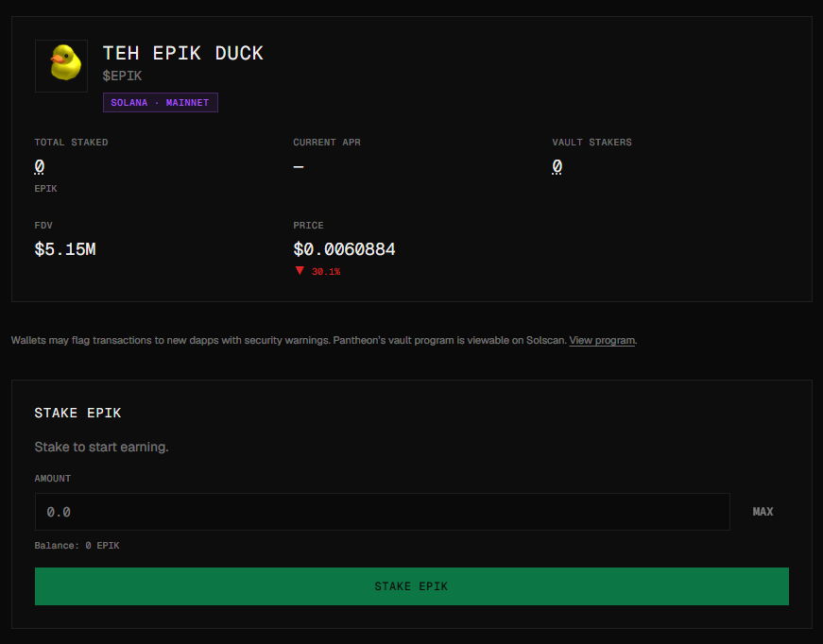Viewport: 823px width, 644px height.
Task: Click the PRICE label
Action: pos(309,226)
